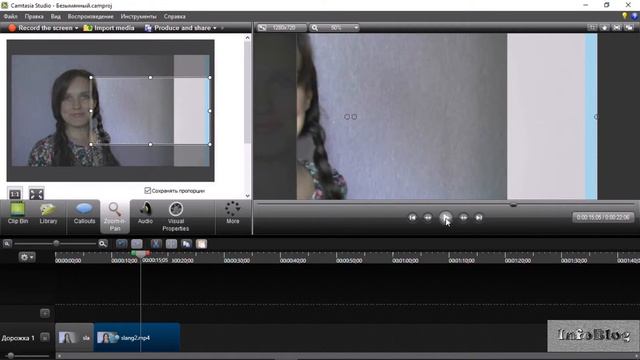Image resolution: width=640 pixels, height=360 pixels.
Task: Click the Redo timeline button
Action: [x=137, y=244]
